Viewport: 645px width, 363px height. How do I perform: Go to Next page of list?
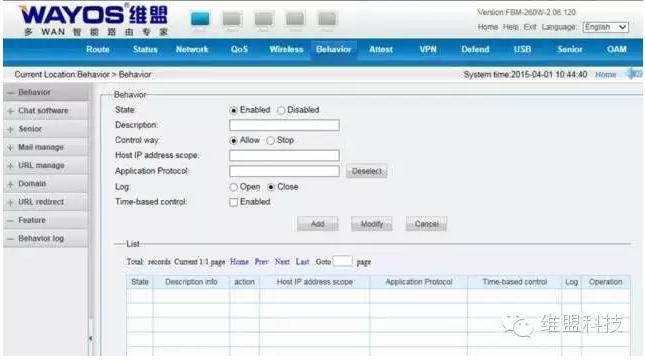(282, 262)
